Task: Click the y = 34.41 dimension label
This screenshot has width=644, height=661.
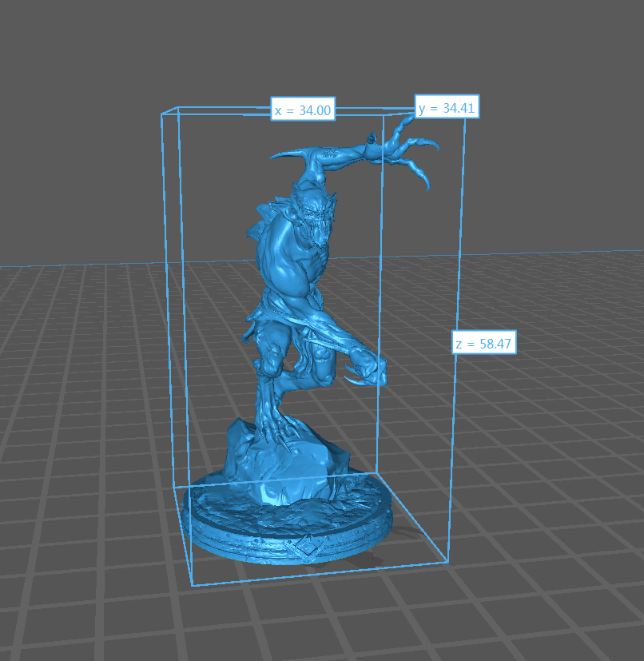Action: tap(447, 107)
